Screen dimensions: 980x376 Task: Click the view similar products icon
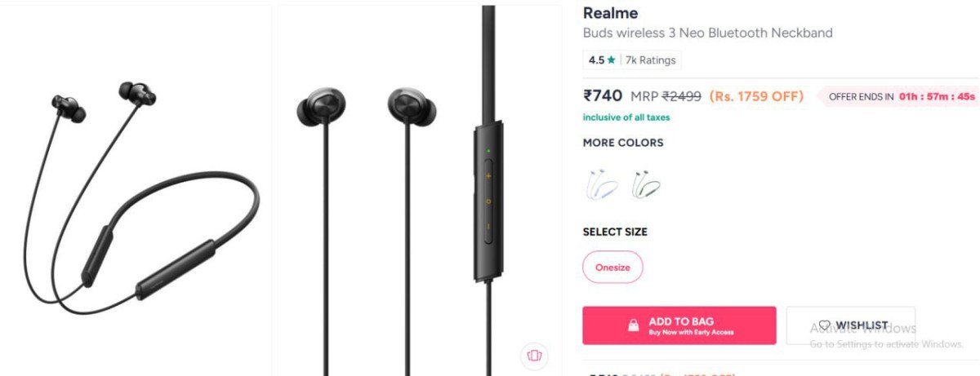click(535, 355)
